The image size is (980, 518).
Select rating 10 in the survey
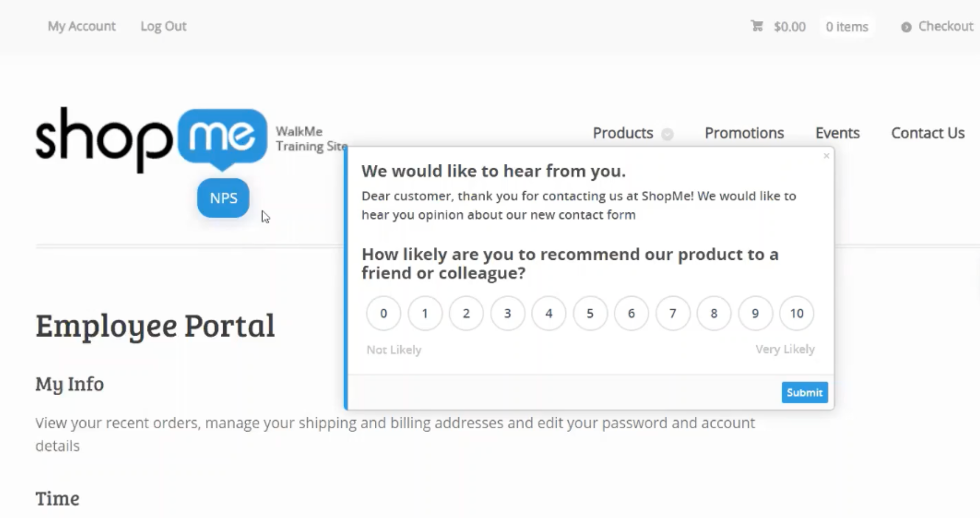point(796,314)
